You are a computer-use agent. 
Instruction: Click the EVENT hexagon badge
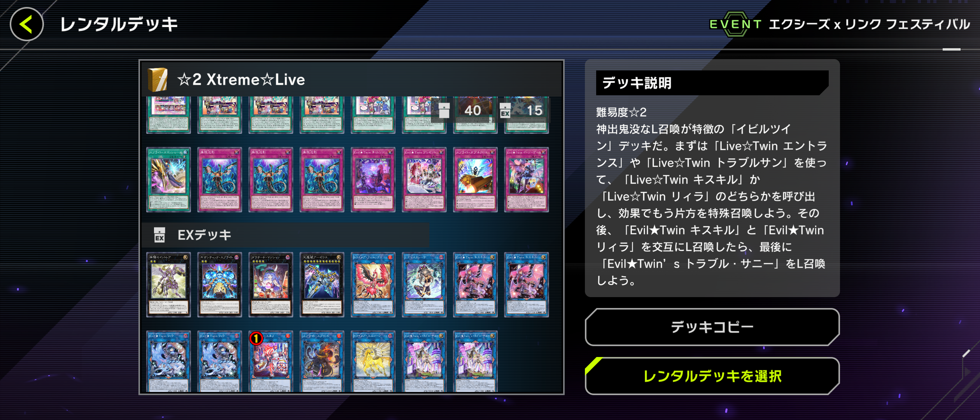point(735,24)
